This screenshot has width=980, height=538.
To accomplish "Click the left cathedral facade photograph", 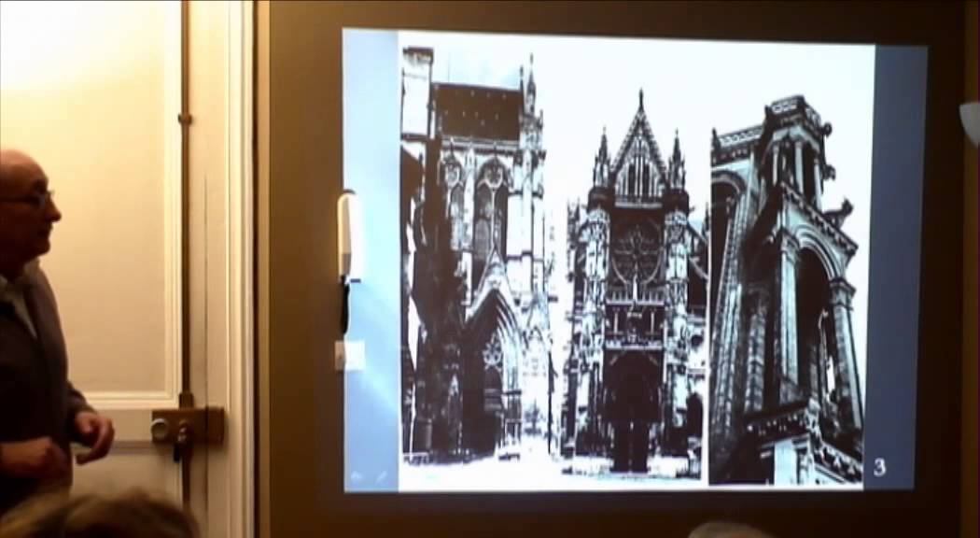I will (x=477, y=256).
